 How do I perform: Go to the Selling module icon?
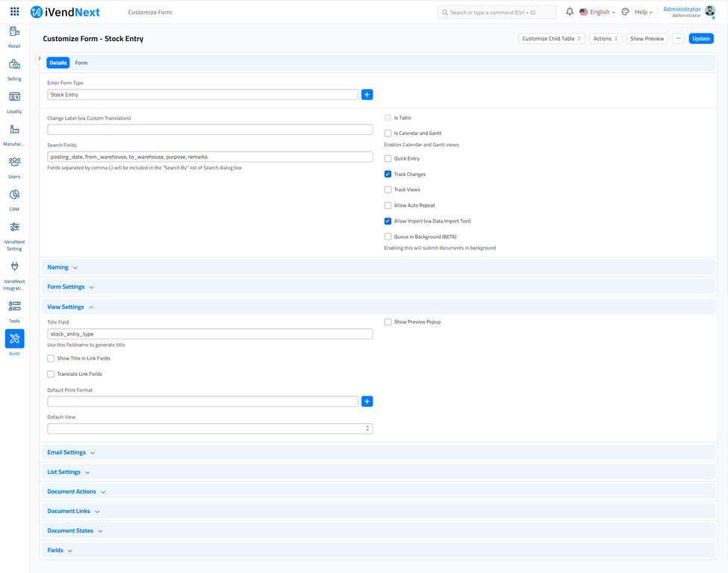[14, 65]
